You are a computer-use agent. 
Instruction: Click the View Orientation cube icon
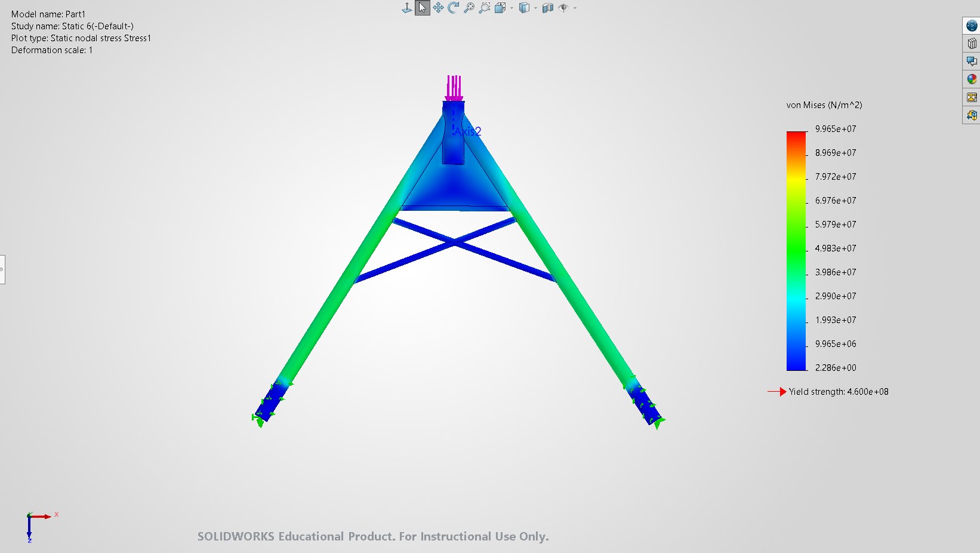pos(500,8)
